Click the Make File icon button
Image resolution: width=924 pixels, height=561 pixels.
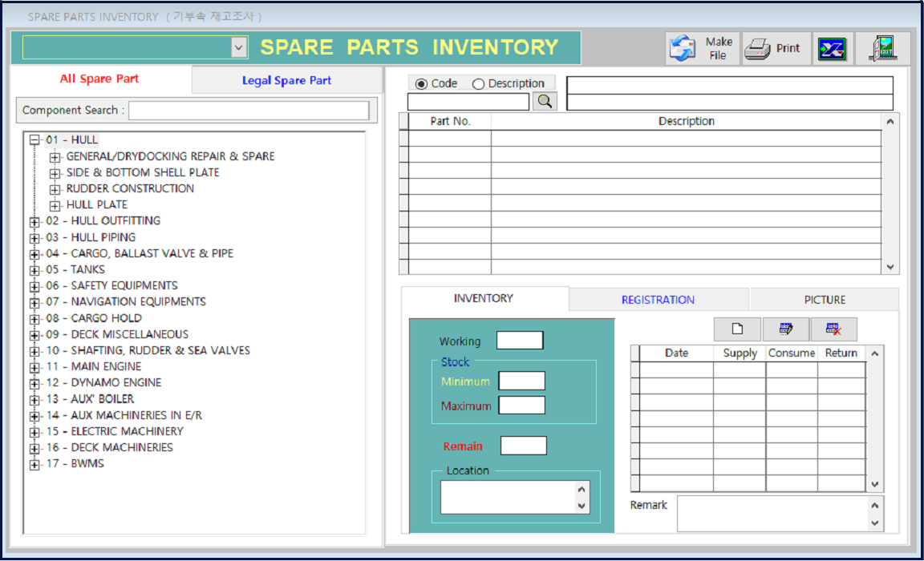pyautogui.click(x=703, y=48)
